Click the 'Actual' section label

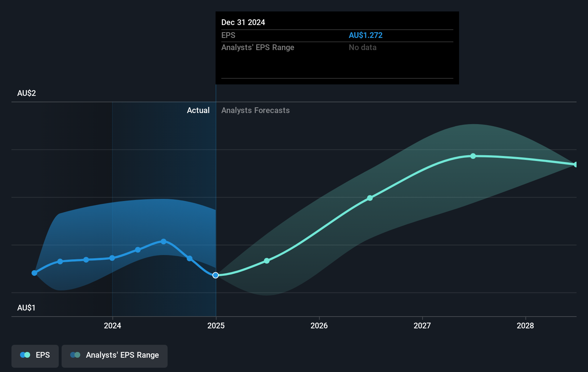point(198,110)
